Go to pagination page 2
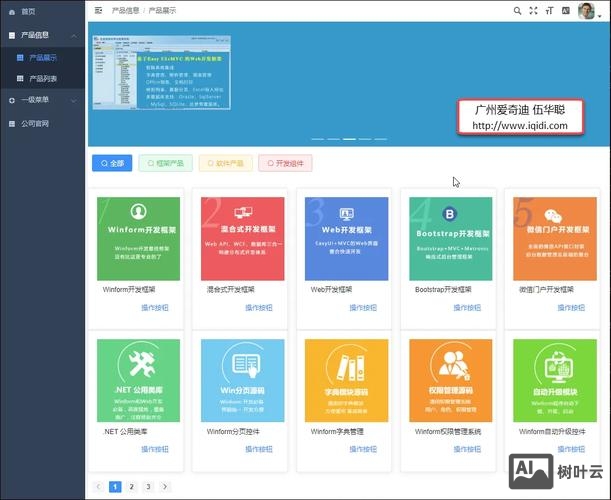The height and width of the screenshot is (500, 611). [x=132, y=486]
